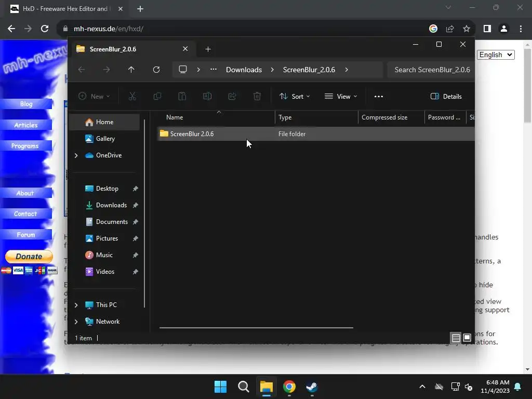
Task: Click the Google icon in Chrome address bar
Action: click(x=433, y=29)
